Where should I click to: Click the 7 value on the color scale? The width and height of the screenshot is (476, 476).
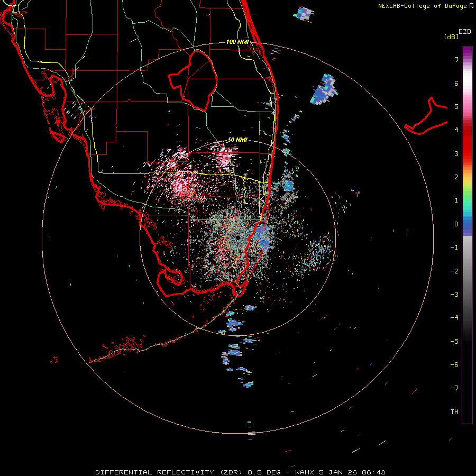[456, 59]
